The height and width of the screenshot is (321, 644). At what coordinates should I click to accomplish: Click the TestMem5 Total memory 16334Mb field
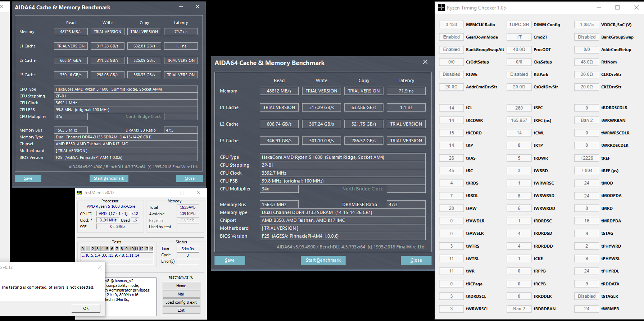click(x=188, y=207)
